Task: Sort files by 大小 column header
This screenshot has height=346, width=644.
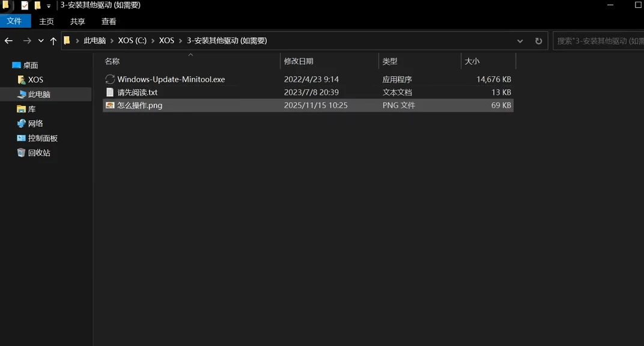Action: 472,61
